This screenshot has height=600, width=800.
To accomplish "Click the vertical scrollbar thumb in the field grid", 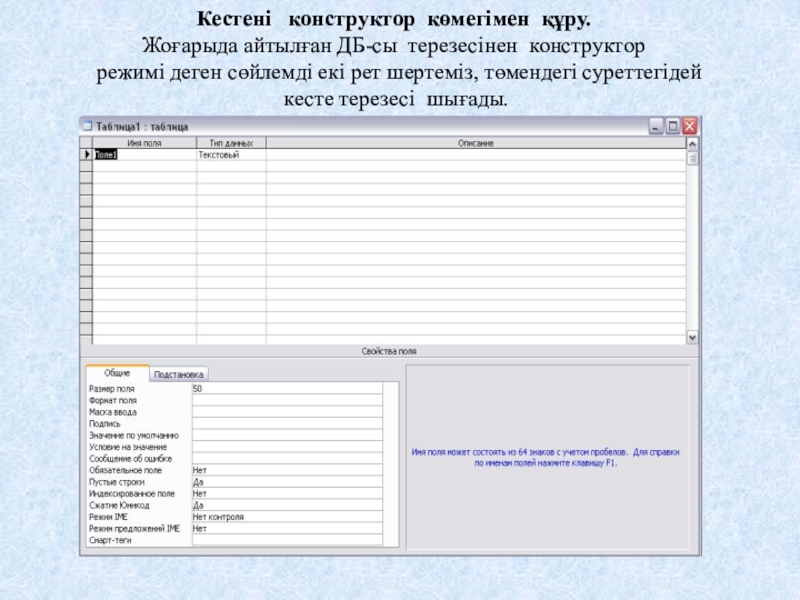I will click(692, 158).
